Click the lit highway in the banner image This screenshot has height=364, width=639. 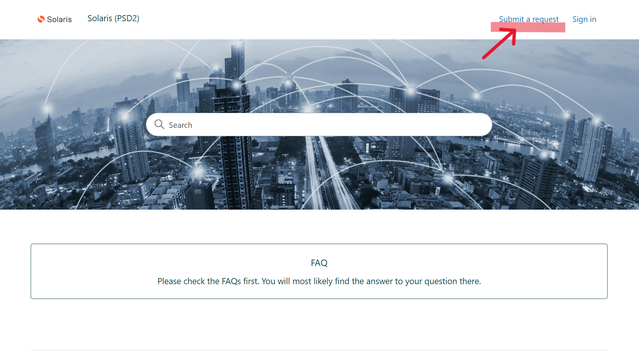point(326,174)
